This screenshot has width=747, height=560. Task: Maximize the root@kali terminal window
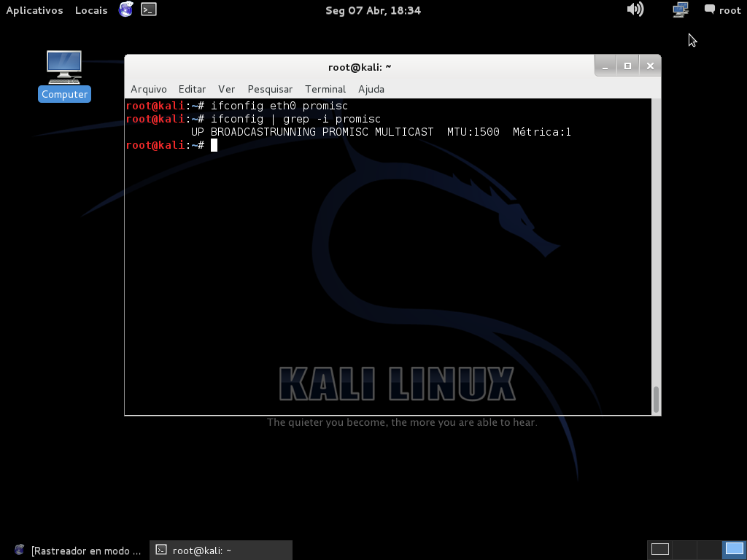point(627,66)
